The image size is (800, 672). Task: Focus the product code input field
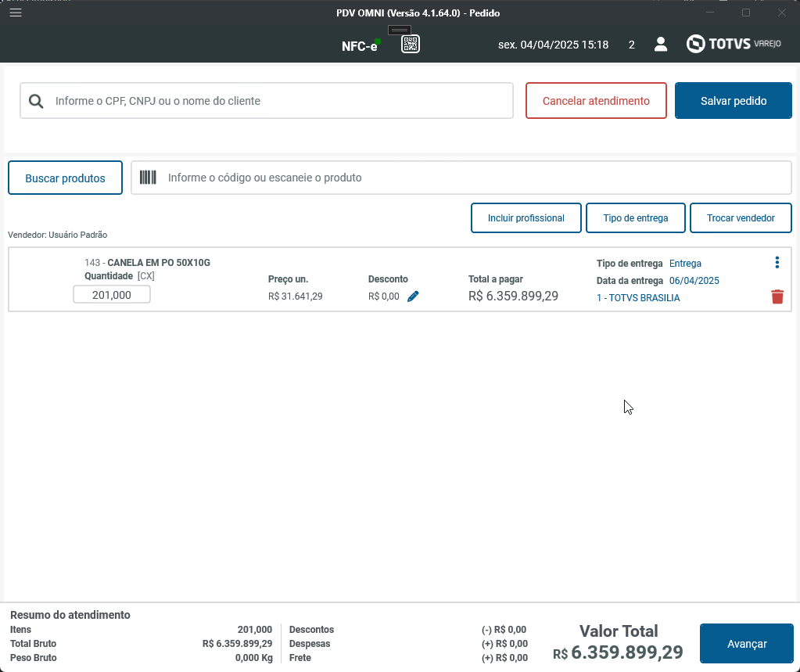[461, 178]
